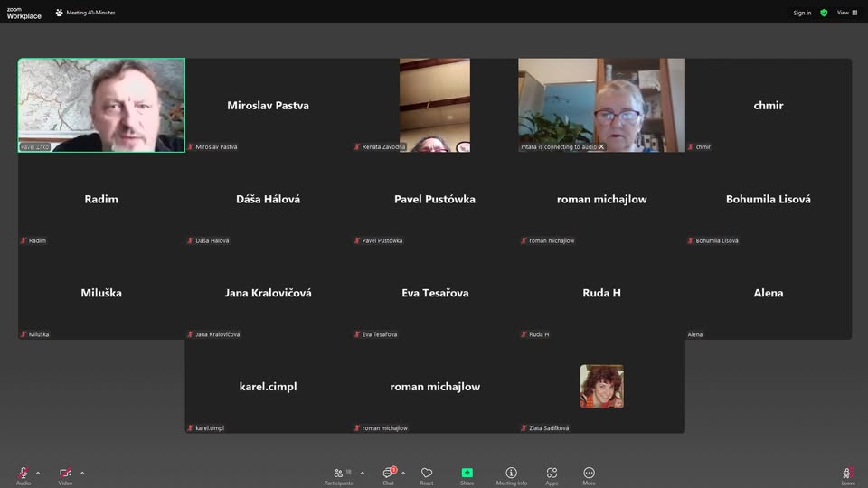This screenshot has height=488, width=868.
Task: Open the More options menu
Action: (x=589, y=474)
